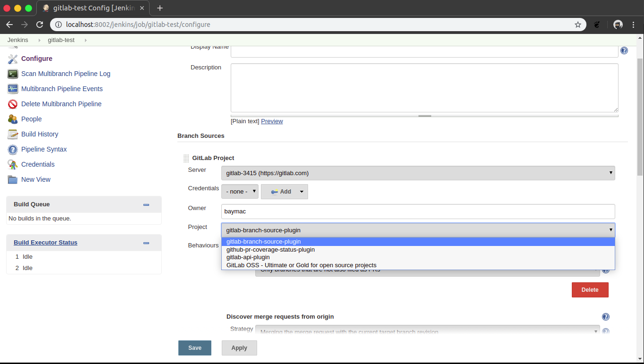This screenshot has width=644, height=364.
Task: Collapse the Project dropdown showing gitlab-branch-source-plugin
Action: [418, 230]
